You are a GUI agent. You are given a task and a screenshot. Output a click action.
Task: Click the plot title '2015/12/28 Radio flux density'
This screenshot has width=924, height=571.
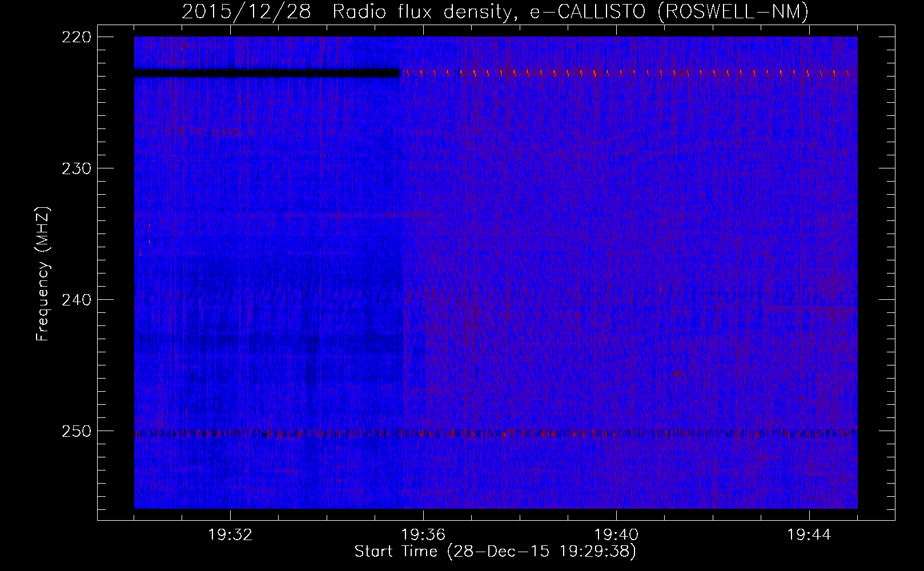pos(349,11)
